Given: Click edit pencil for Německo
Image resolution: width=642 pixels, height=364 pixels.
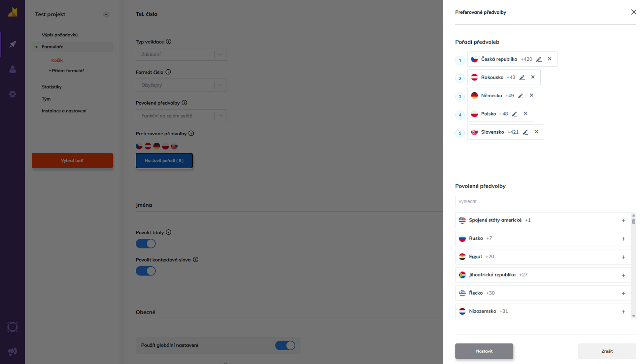Looking at the screenshot, I should (521, 96).
